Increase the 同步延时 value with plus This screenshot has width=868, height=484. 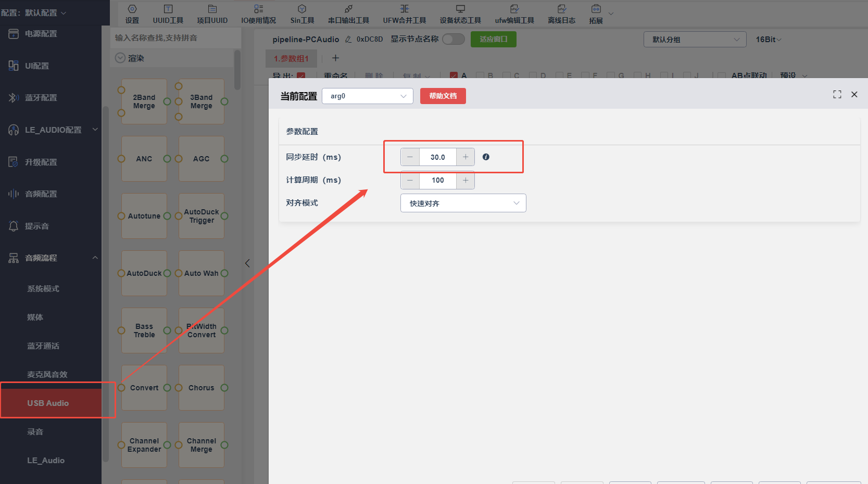[466, 157]
